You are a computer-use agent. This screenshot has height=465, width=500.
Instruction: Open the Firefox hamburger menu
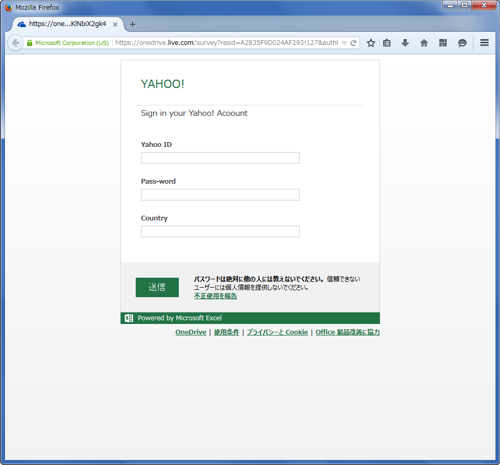tap(484, 43)
